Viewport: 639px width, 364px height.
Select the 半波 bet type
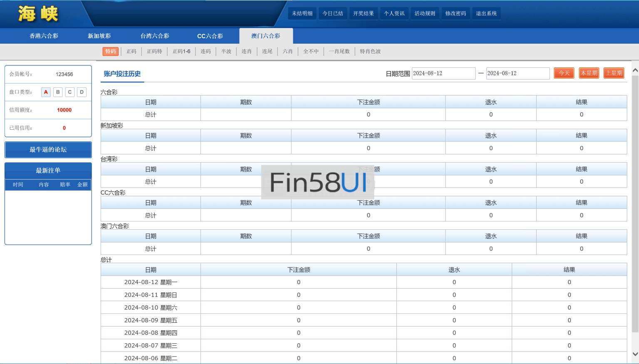tap(226, 52)
